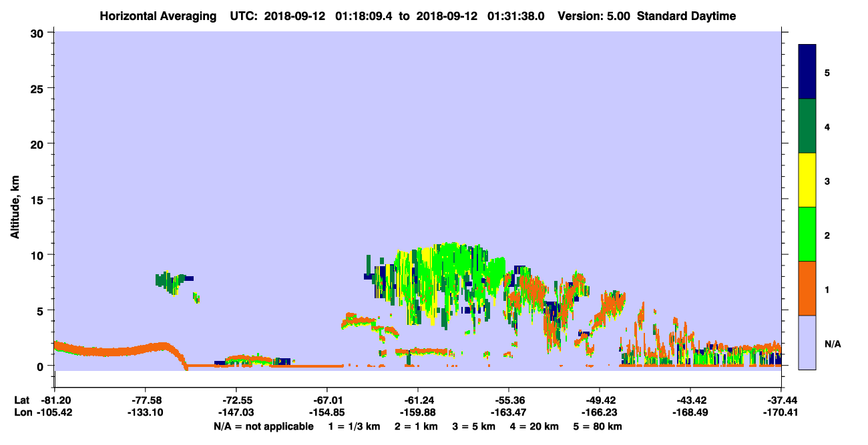Click the 'Lat' axis row label
This screenshot has width=868, height=445.
click(23, 400)
